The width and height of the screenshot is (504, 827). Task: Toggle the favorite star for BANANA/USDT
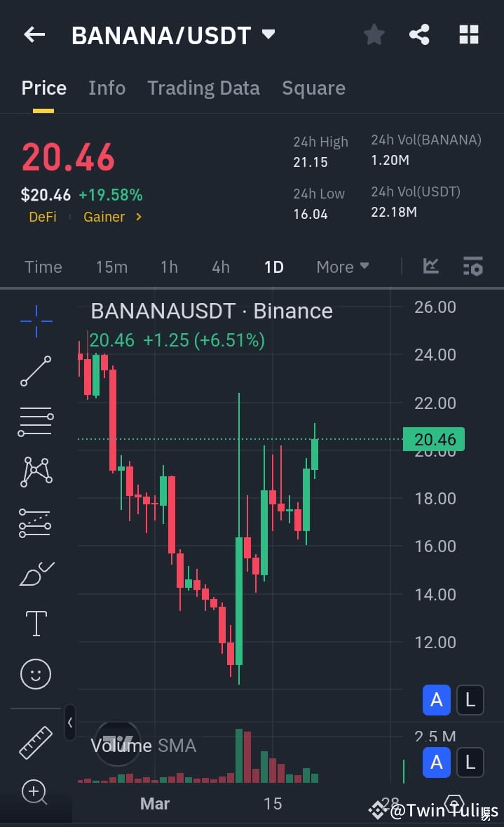point(374,34)
